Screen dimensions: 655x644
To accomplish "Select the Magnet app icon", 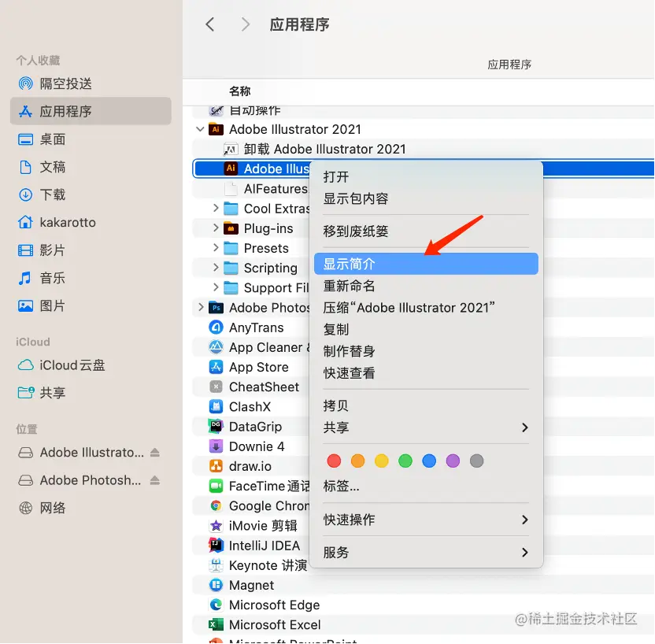I will tap(216, 585).
